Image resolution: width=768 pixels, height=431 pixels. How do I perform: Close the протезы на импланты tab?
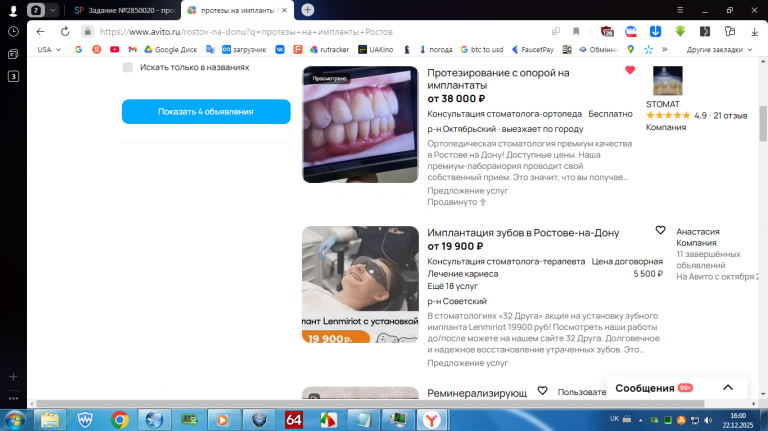click(x=285, y=10)
